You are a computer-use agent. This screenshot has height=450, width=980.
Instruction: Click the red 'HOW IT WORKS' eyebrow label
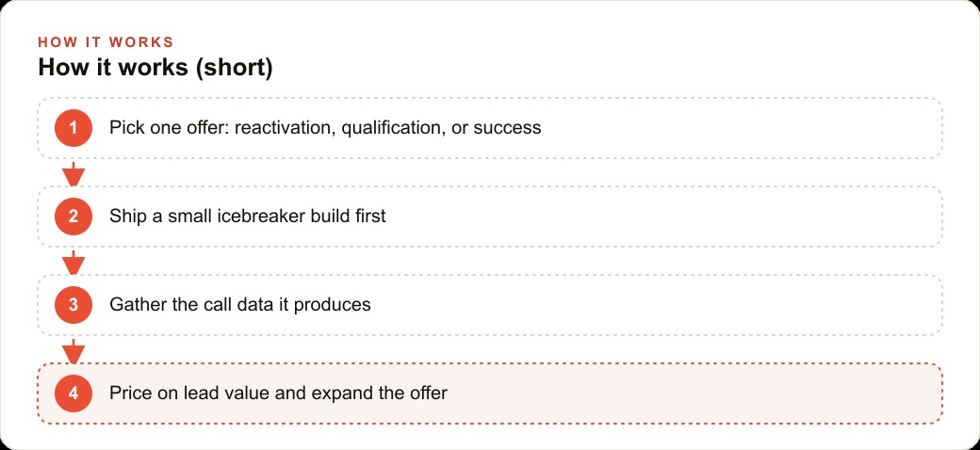[x=106, y=42]
